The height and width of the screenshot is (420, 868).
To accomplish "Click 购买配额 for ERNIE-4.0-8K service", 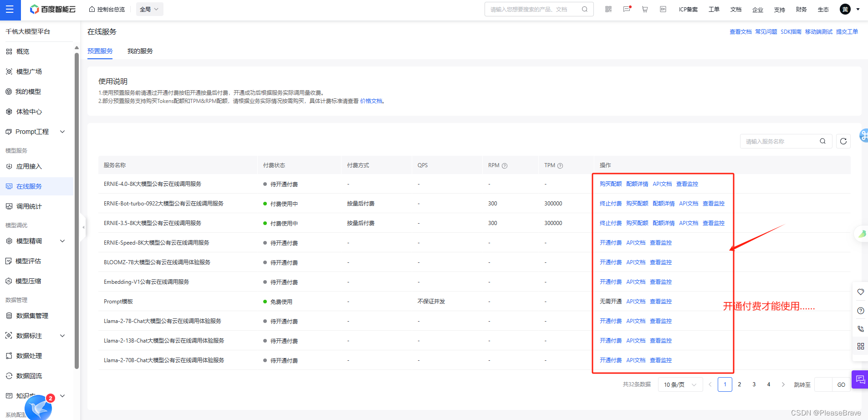I will click(611, 184).
